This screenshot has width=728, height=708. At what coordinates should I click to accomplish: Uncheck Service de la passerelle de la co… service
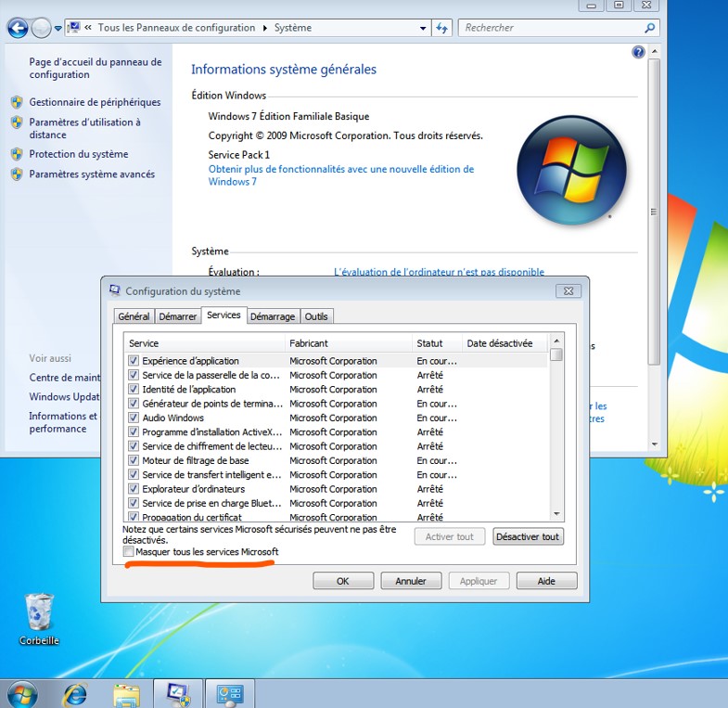pos(134,375)
